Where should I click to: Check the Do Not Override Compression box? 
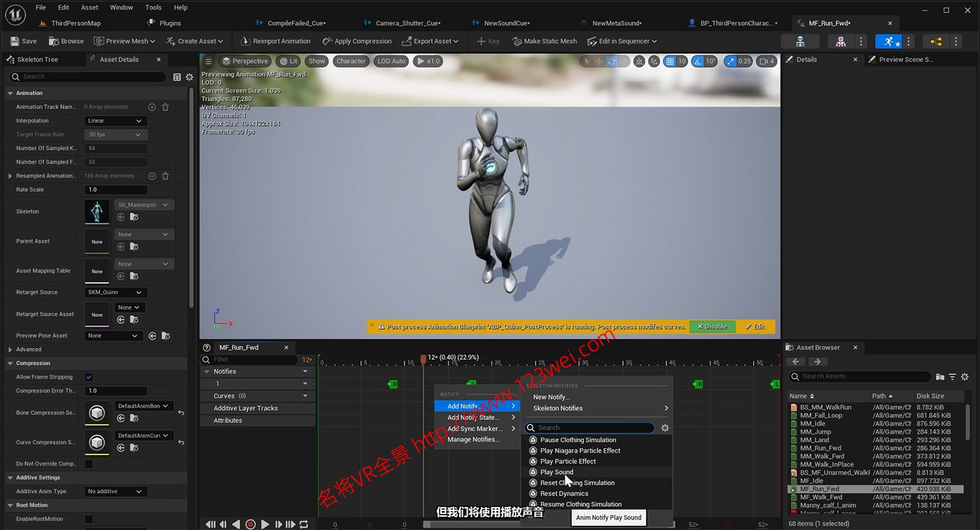(89, 463)
